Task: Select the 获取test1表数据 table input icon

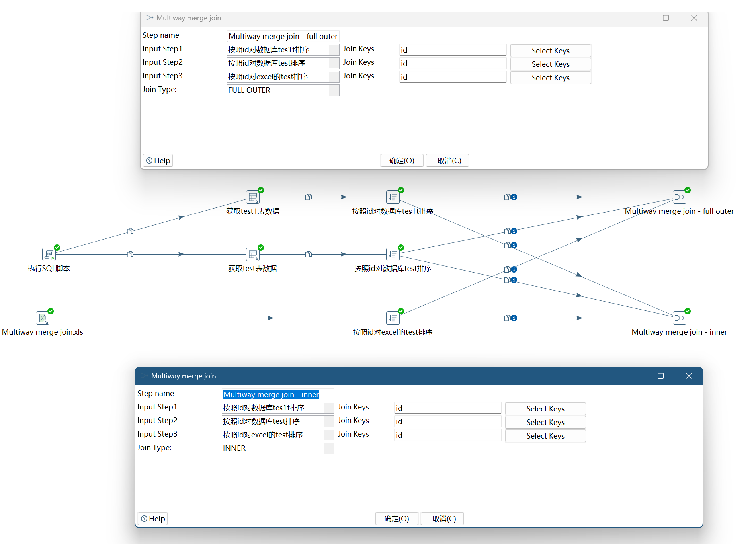Action: pos(252,197)
